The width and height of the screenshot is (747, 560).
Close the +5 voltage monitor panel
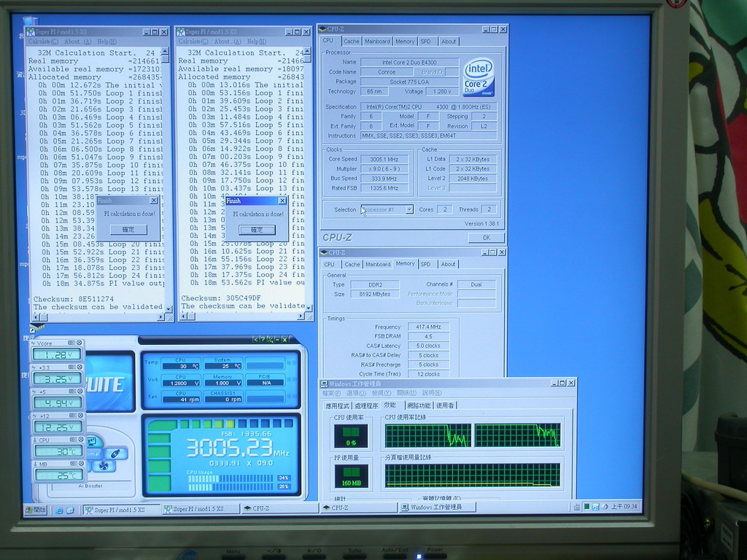80,392
